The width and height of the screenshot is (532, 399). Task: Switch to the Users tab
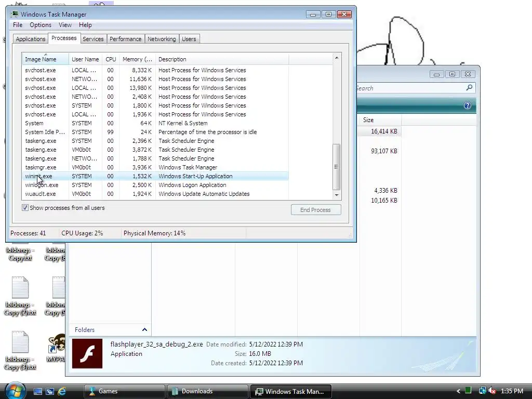point(189,38)
